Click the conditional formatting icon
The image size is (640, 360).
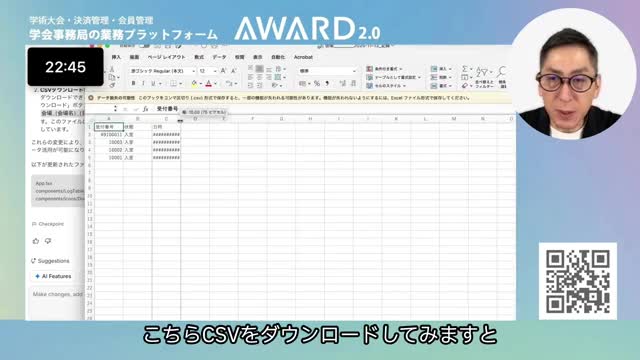[369, 69]
